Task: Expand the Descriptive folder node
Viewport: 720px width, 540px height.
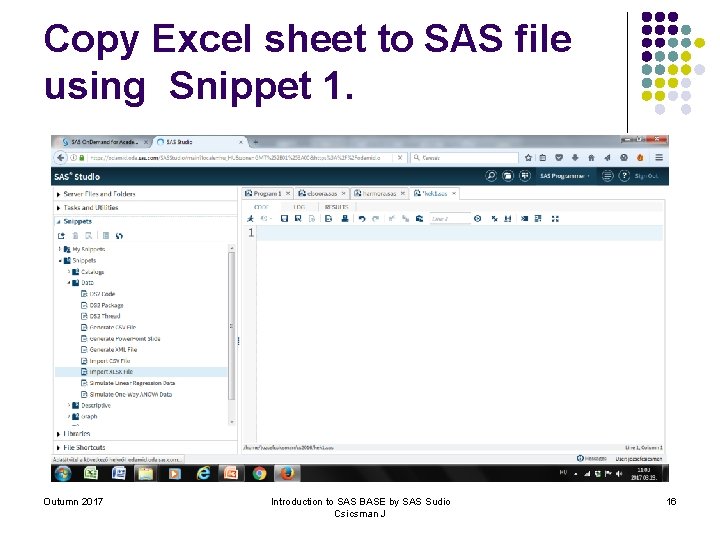Action: pyautogui.click(x=69, y=405)
